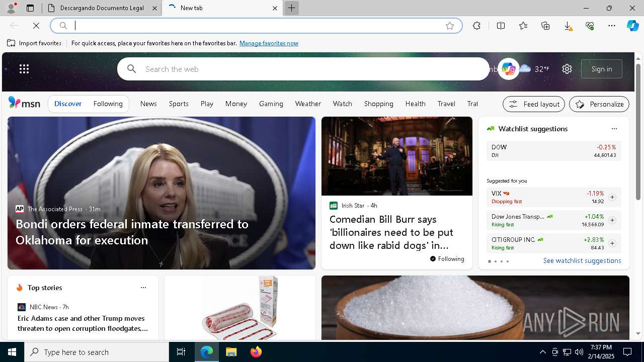The width and height of the screenshot is (644, 362).
Task: Open the News category
Action: [148, 104]
